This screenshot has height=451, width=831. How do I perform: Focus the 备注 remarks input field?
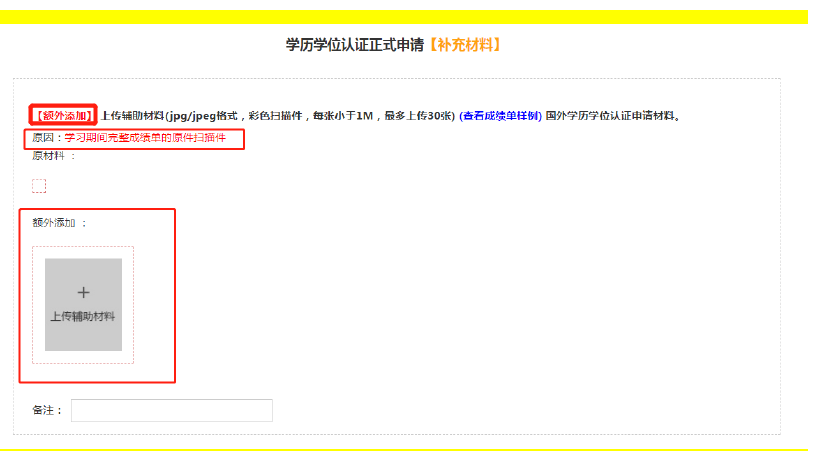pos(171,410)
